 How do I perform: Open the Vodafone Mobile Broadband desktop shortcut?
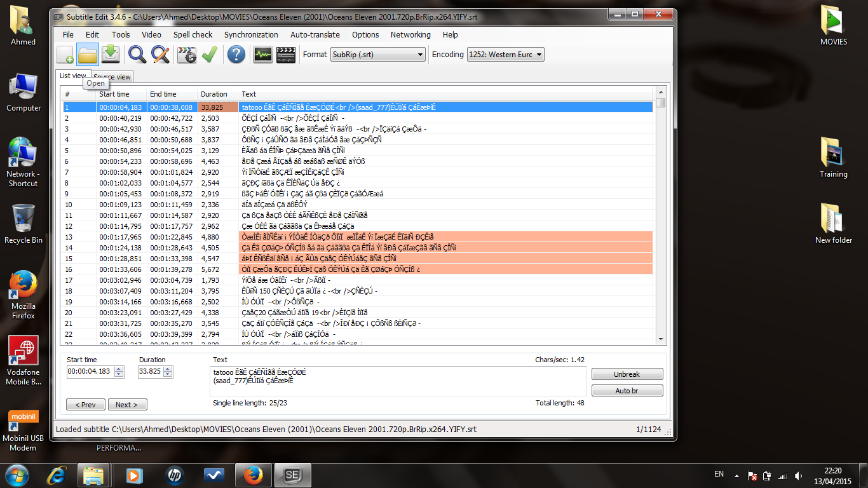[x=24, y=361]
